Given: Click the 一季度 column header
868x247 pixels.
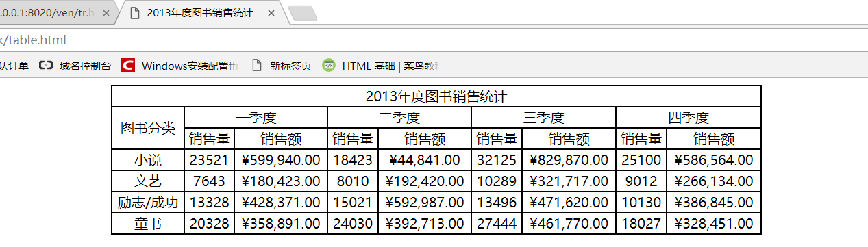Looking at the screenshot, I should pyautogui.click(x=256, y=118).
